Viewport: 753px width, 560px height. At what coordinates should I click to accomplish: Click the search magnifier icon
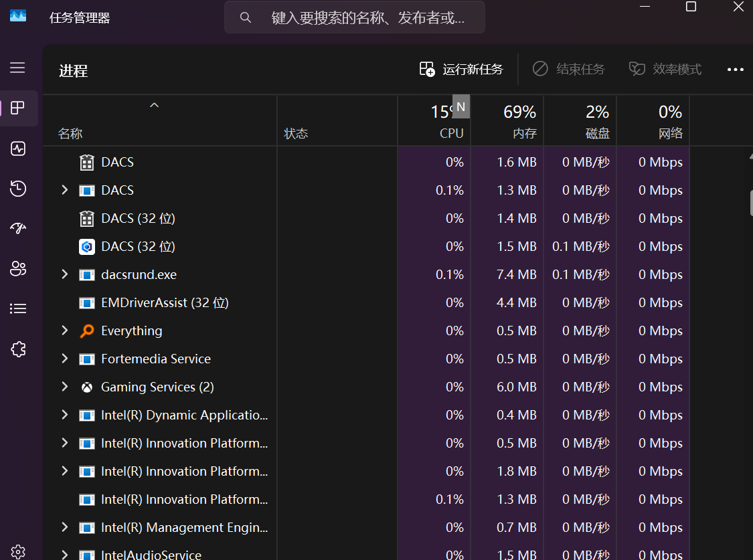(x=246, y=18)
